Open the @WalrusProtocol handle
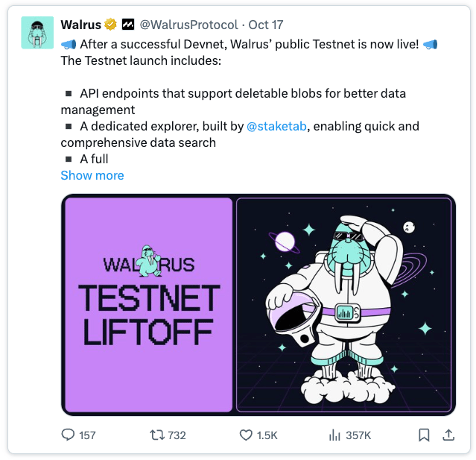The image size is (476, 460). pos(188,25)
